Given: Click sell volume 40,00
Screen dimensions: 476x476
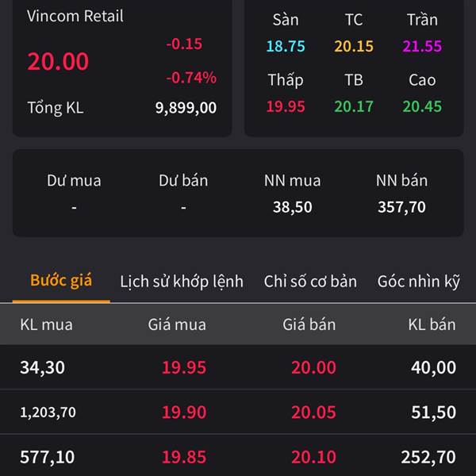Looking at the screenshot, I should [x=433, y=367].
